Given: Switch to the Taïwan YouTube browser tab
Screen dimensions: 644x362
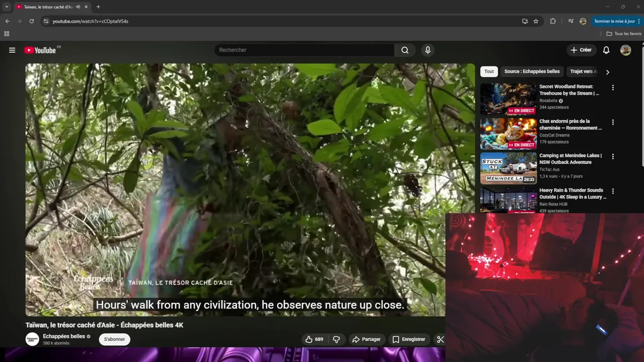Looking at the screenshot, I should [x=48, y=7].
